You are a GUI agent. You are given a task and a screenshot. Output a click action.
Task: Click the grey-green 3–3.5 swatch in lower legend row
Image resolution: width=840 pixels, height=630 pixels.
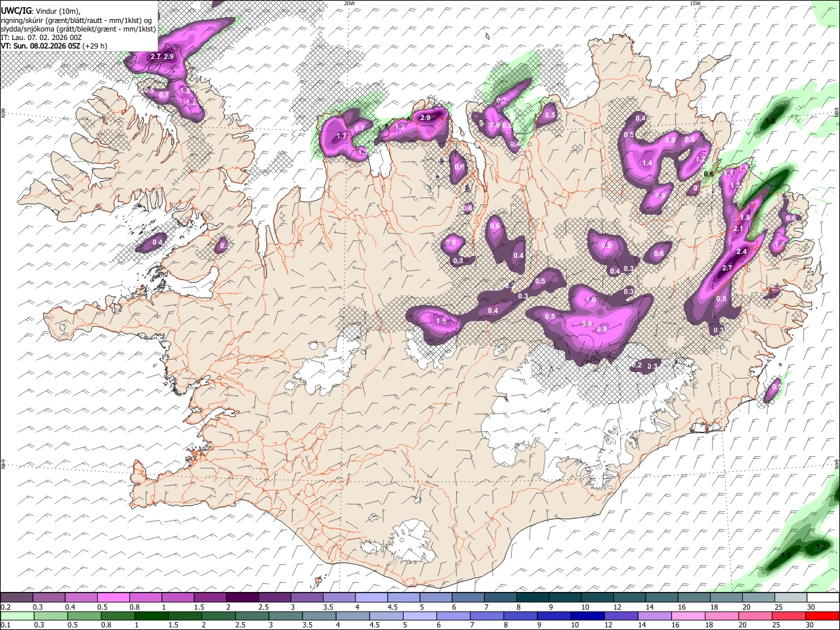286,616
